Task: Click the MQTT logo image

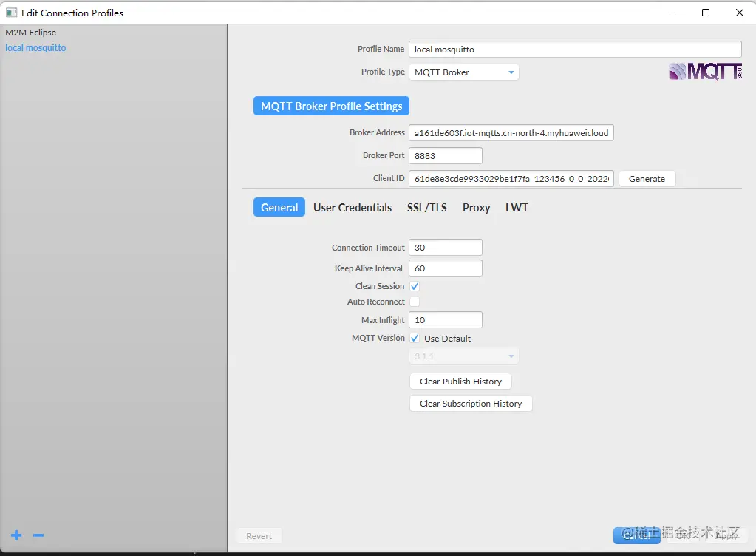Action: tap(705, 72)
